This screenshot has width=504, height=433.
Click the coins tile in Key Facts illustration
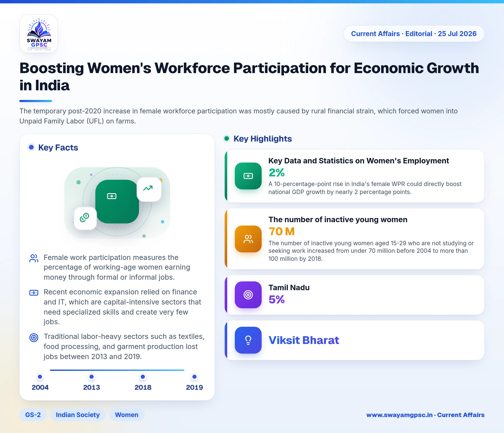pos(85,218)
